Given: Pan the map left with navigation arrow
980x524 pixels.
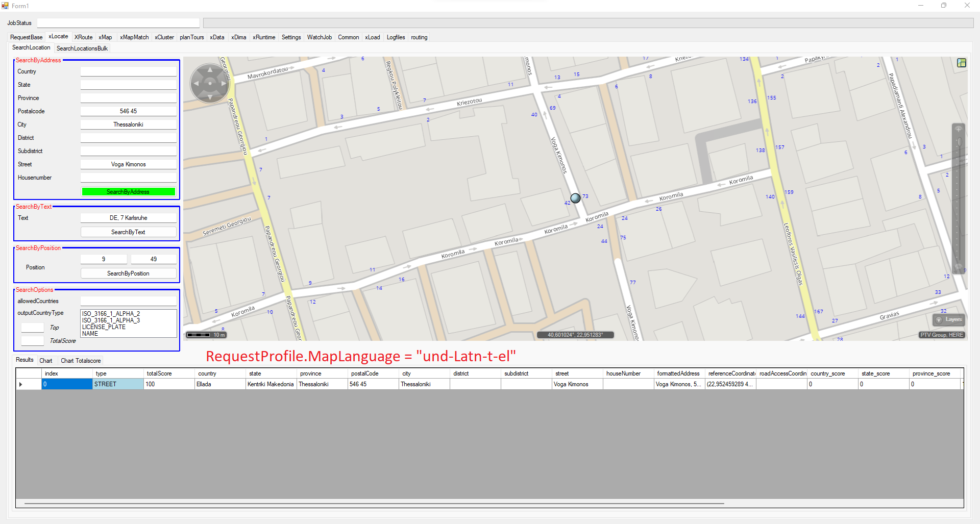Looking at the screenshot, I should (x=196, y=83).
